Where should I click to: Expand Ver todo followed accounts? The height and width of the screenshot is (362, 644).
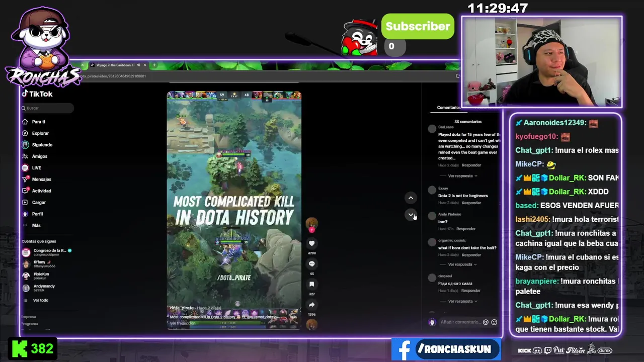tap(40, 300)
